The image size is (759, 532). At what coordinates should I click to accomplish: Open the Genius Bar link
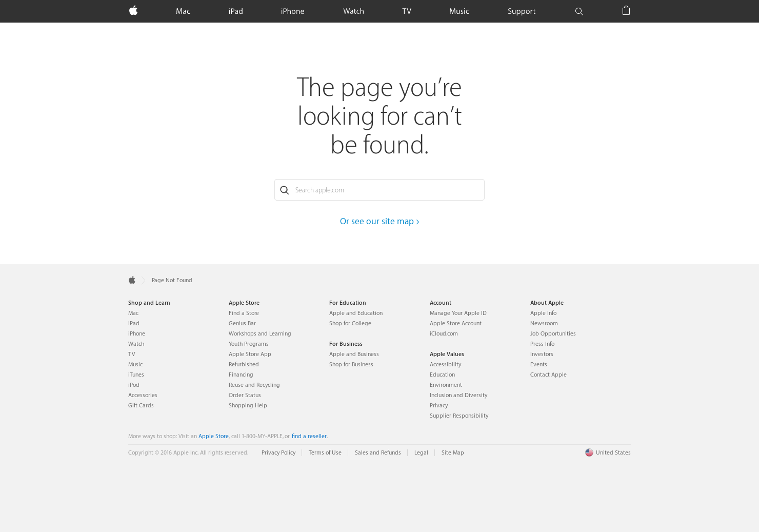(x=242, y=323)
